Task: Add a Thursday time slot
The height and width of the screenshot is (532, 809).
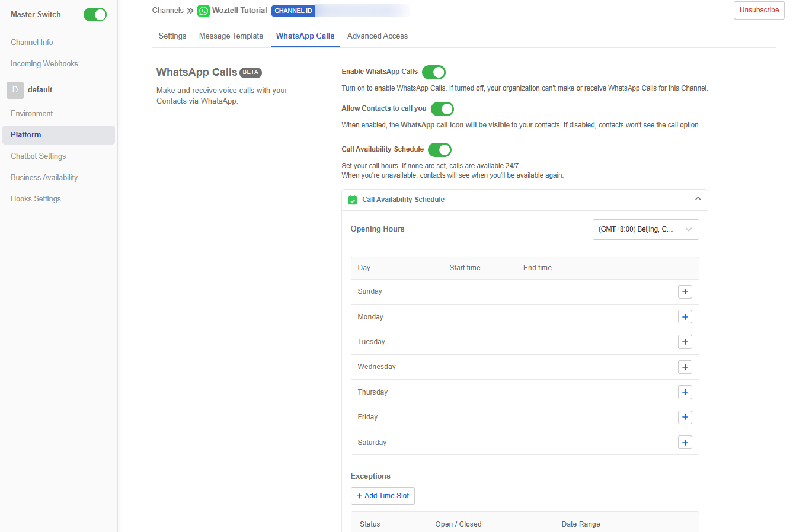Action: pos(685,392)
